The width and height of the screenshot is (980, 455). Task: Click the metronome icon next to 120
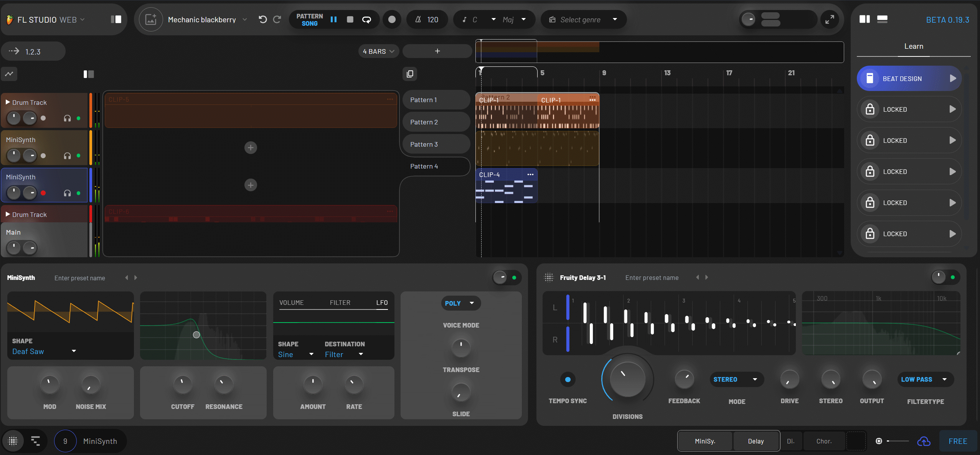tap(418, 20)
